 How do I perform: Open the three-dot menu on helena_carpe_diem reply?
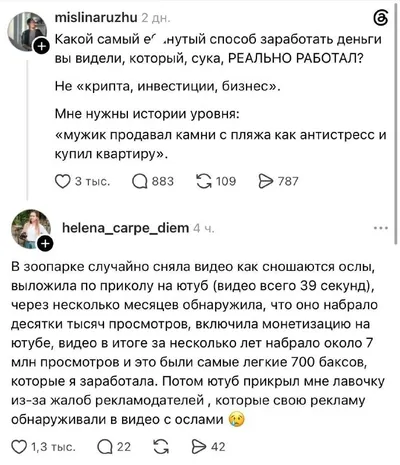pyautogui.click(x=381, y=228)
